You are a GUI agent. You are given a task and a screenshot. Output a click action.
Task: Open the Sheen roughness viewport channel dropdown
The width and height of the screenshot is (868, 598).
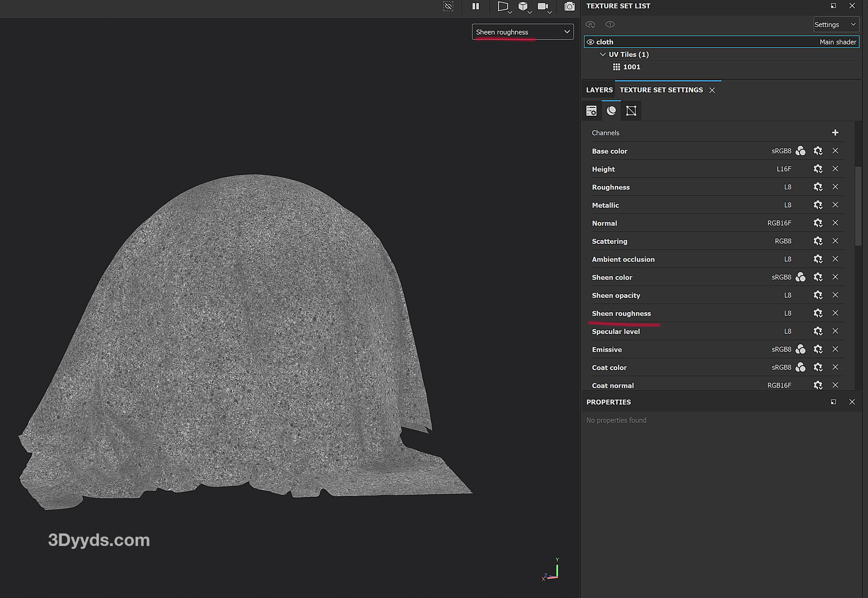point(522,32)
